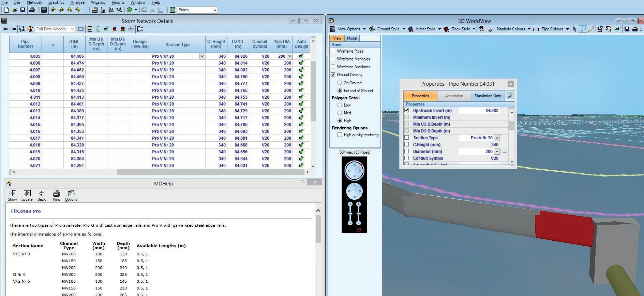The width and height of the screenshot is (644, 296).
Task: Expand the Full Bore Velocity dropdown
Action: 72,29
